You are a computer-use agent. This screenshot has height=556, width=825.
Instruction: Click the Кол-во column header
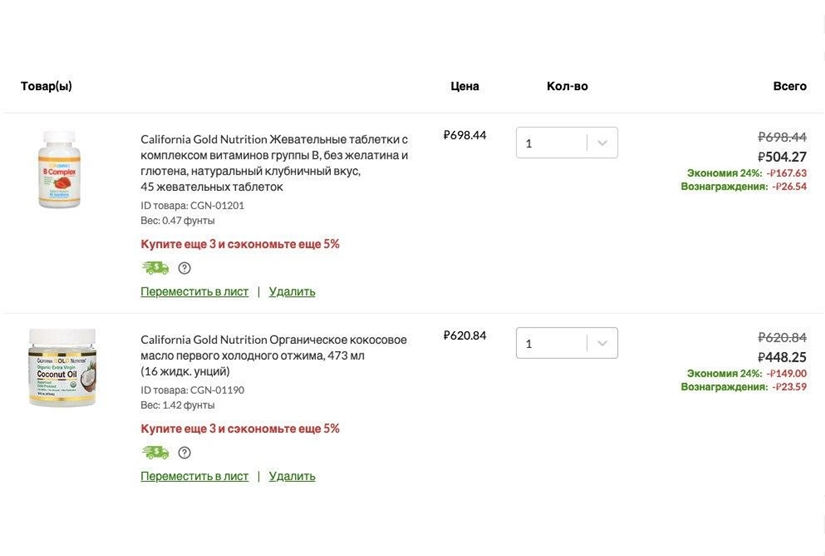pyautogui.click(x=567, y=86)
